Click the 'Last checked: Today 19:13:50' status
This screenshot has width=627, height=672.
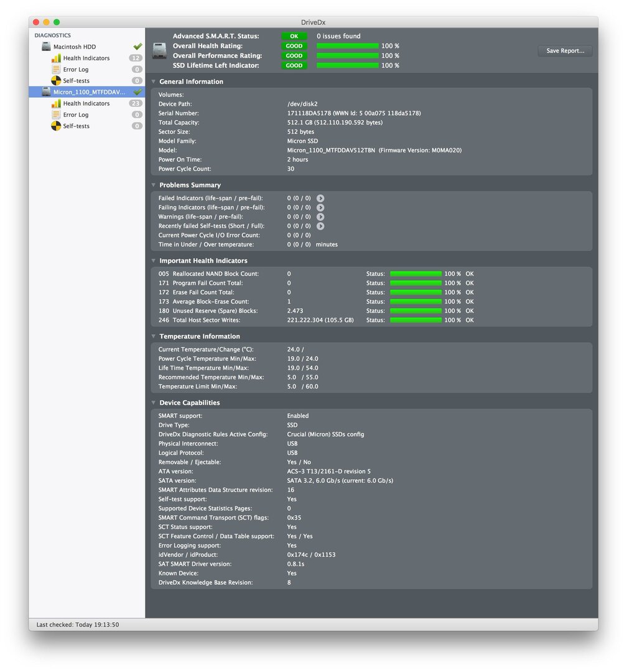[x=78, y=625]
